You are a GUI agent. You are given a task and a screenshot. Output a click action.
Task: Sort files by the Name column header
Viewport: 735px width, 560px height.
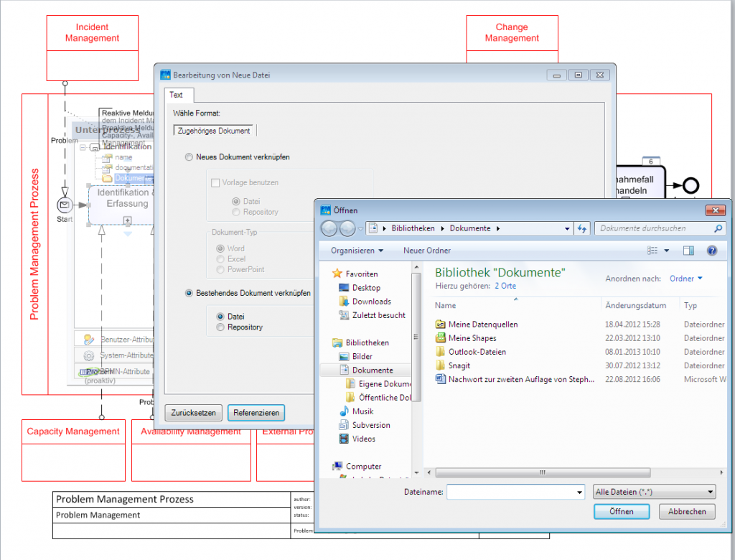pyautogui.click(x=445, y=306)
